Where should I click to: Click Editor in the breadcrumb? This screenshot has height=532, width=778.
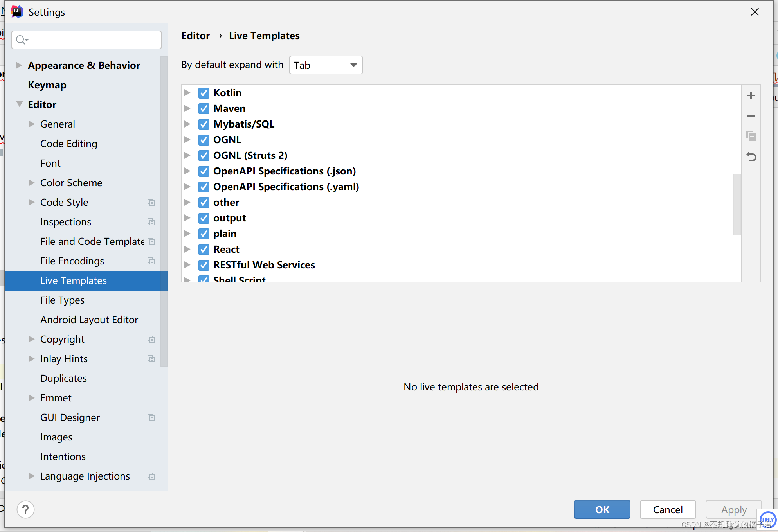[195, 36]
